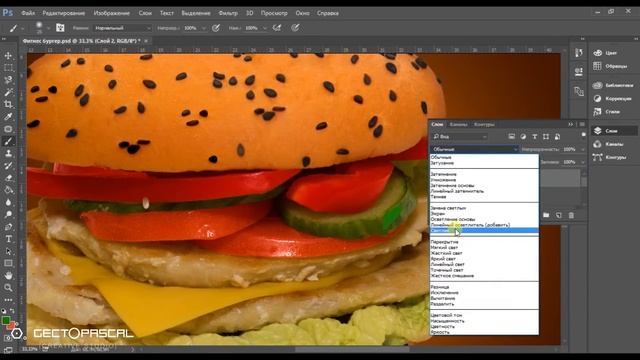Open the Layers panel flyout menu
This screenshot has width=640, height=360.
[582, 124]
